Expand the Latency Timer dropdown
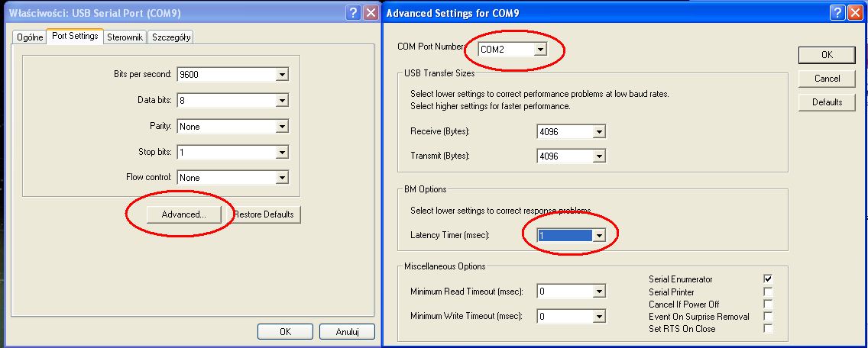868x348 pixels. [599, 236]
